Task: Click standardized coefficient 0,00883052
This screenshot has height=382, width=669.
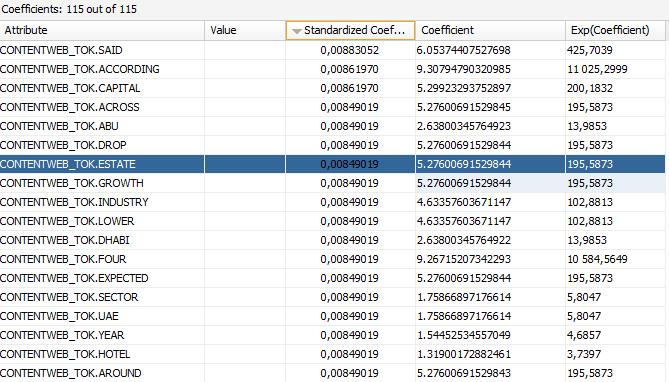Action: pyautogui.click(x=349, y=50)
